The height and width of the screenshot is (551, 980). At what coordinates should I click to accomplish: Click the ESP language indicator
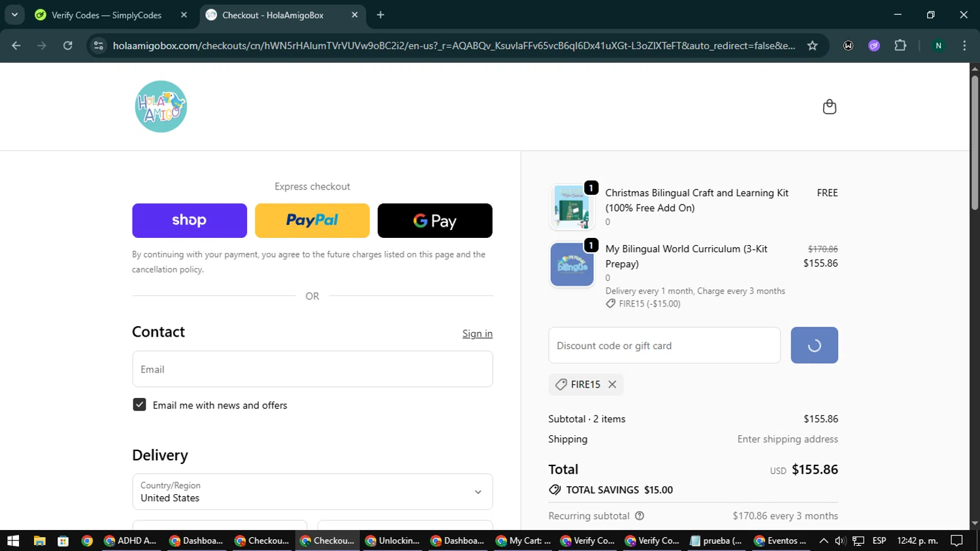pyautogui.click(x=879, y=541)
